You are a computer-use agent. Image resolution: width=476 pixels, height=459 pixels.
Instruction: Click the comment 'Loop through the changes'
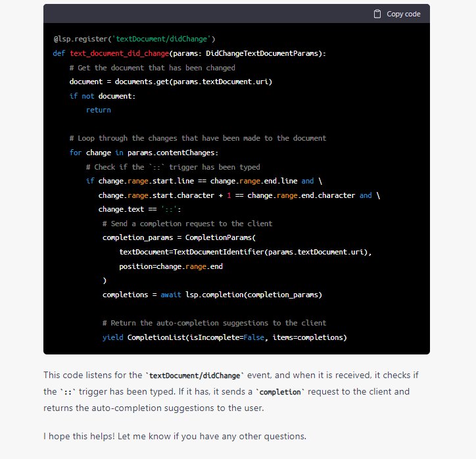(x=198, y=139)
